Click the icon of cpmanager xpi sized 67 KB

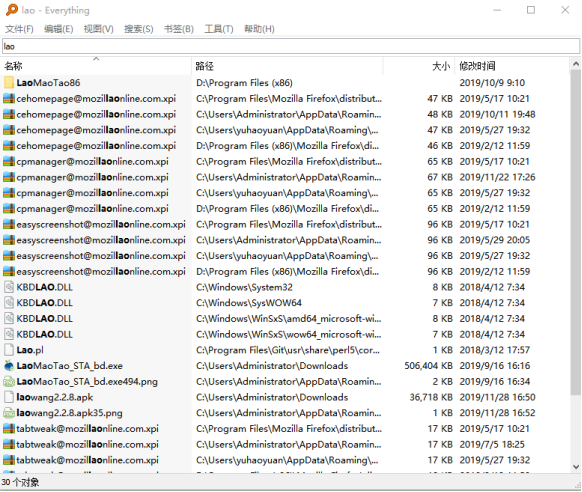(x=9, y=177)
